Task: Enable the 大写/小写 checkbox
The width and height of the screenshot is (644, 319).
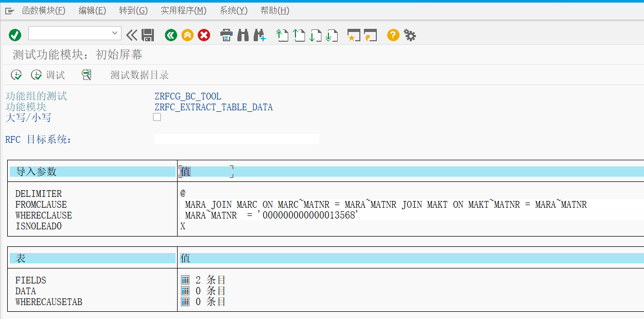Action: pos(157,117)
